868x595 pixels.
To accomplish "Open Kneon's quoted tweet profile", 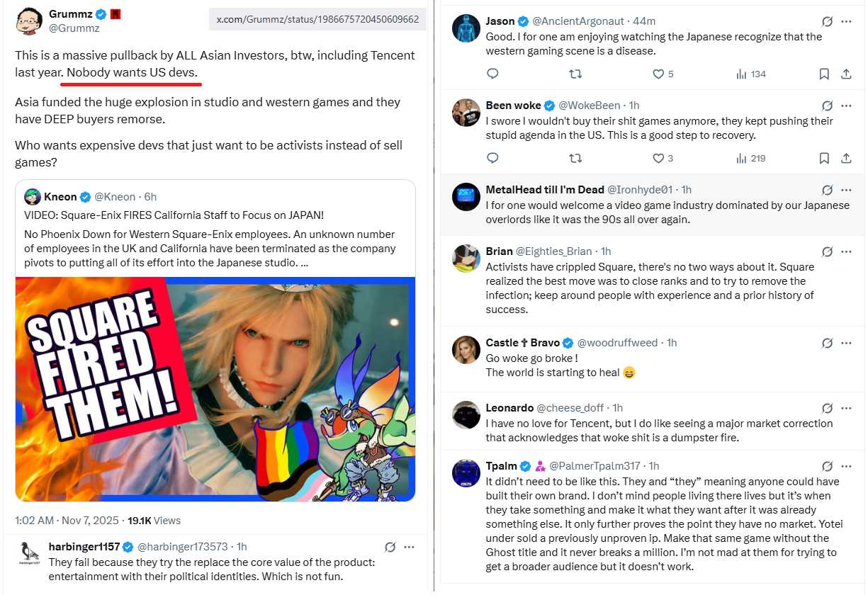I will 60,197.
